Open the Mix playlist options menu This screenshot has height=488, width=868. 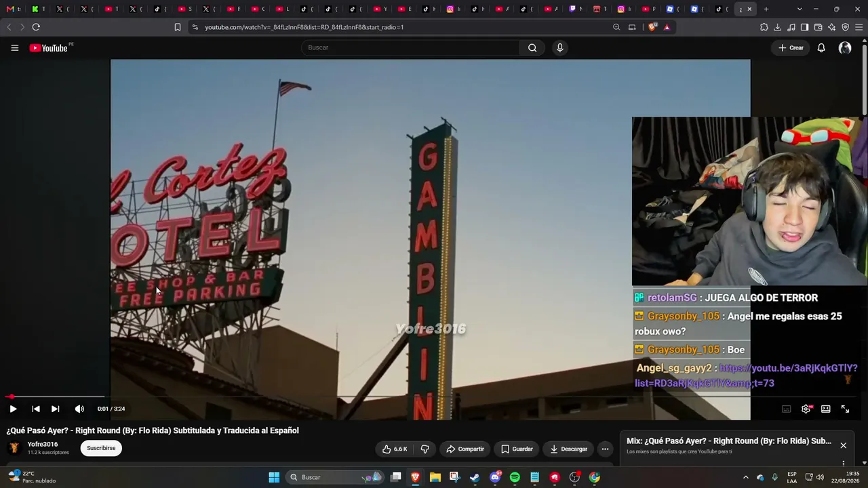coord(844,464)
